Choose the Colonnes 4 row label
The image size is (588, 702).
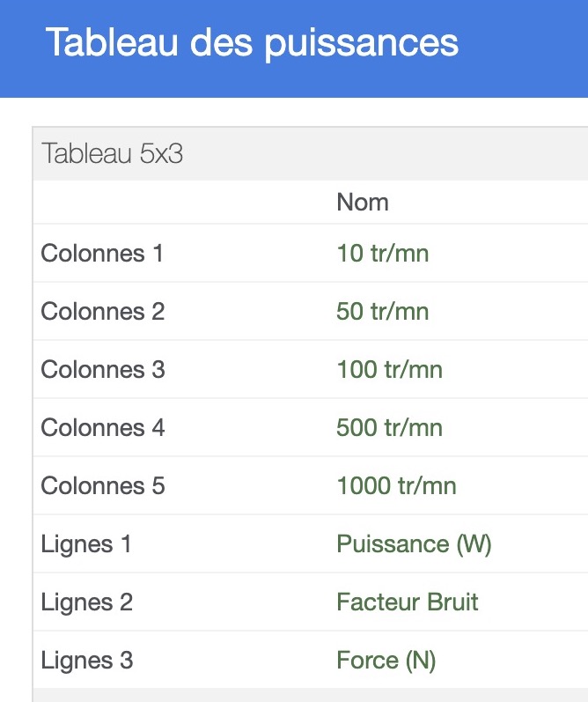(x=103, y=427)
